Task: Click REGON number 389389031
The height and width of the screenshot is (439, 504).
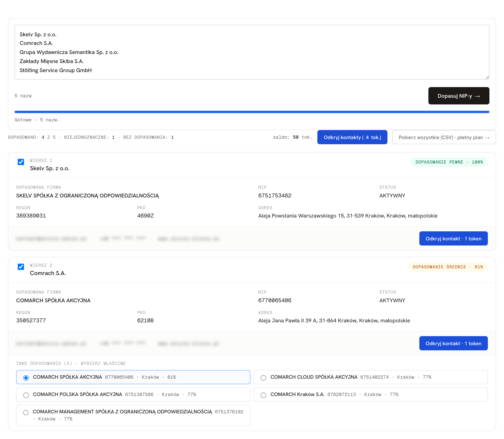Action: coord(31,216)
